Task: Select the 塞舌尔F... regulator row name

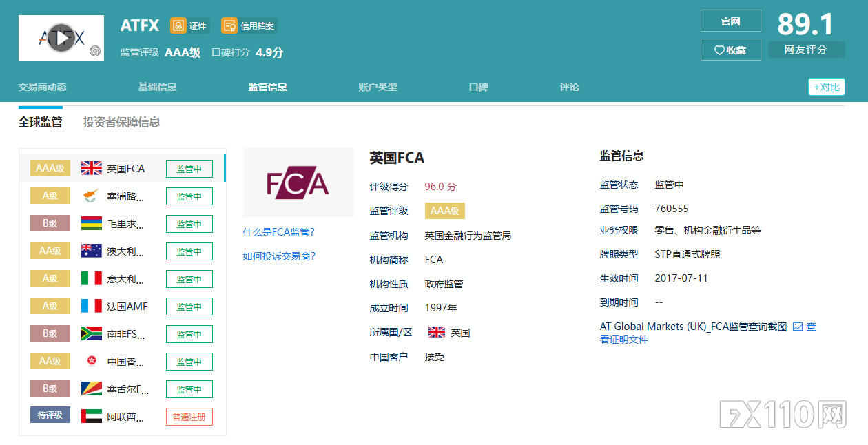Action: (x=128, y=389)
